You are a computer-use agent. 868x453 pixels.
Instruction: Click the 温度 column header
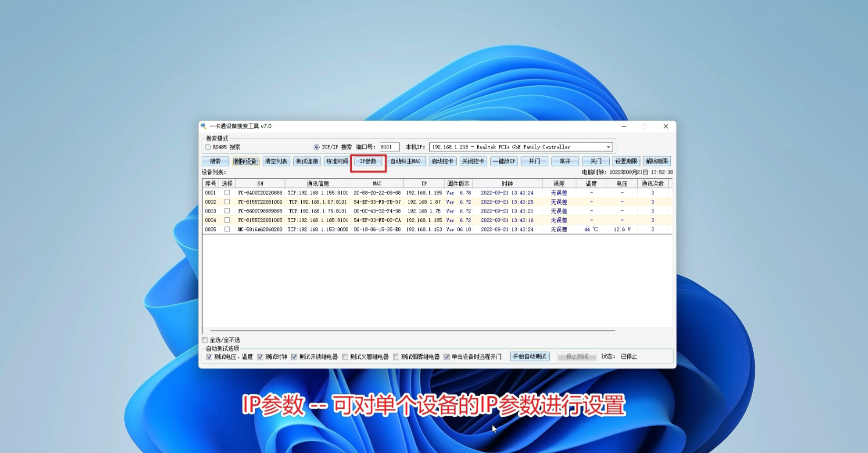coord(591,184)
